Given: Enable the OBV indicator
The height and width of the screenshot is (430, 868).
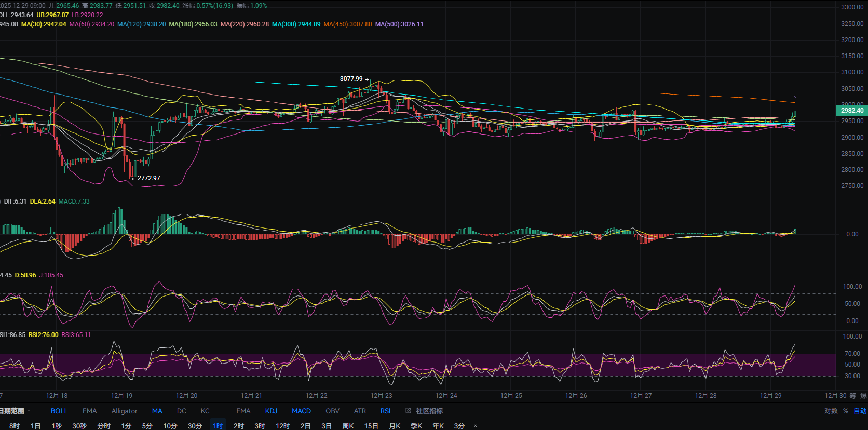Looking at the screenshot, I should coord(332,411).
